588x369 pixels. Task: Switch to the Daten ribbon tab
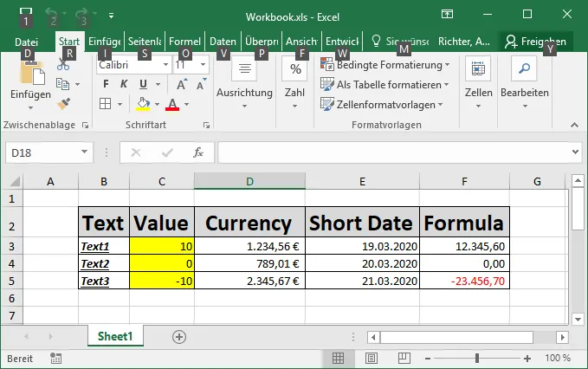click(223, 42)
